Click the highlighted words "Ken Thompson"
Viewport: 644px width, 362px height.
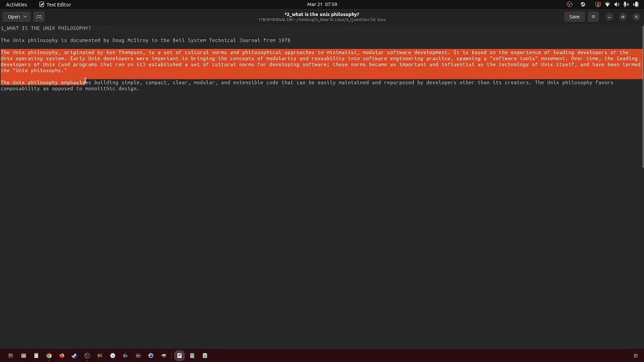(124, 52)
